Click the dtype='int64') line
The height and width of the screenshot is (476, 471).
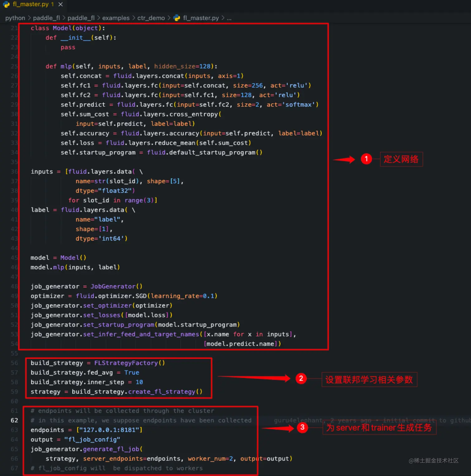coord(102,238)
